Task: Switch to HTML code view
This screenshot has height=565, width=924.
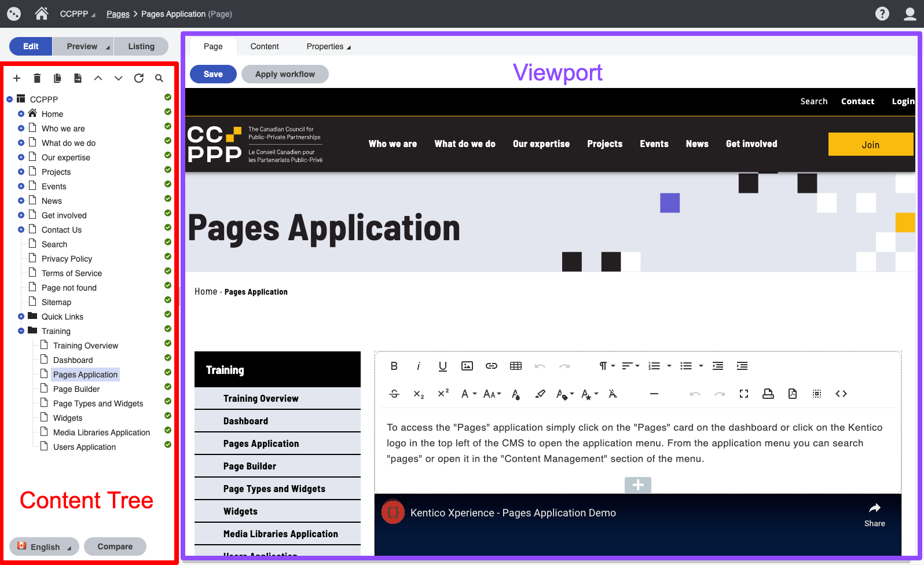Action: [841, 394]
